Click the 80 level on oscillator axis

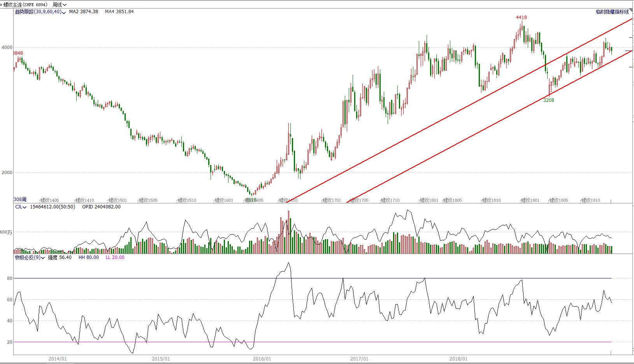click(10, 278)
